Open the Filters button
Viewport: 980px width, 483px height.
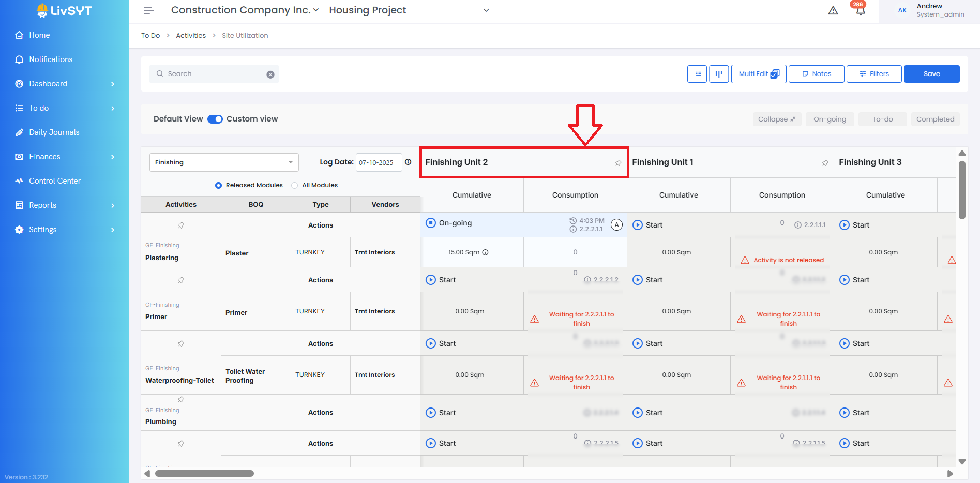(874, 74)
